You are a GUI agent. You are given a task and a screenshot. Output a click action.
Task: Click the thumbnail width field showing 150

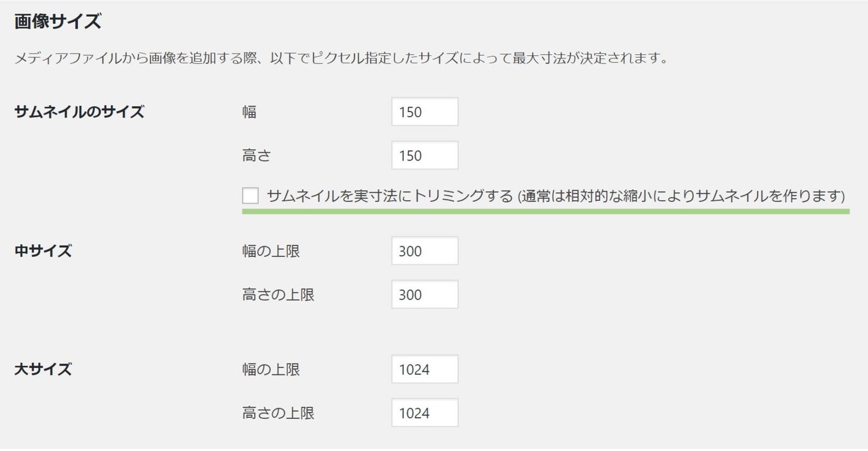[x=425, y=112]
